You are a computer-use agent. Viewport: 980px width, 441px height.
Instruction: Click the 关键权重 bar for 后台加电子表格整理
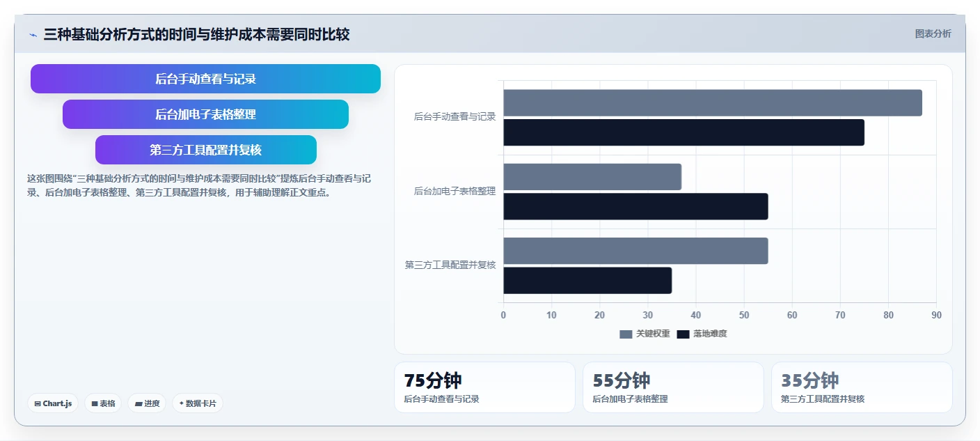592,177
